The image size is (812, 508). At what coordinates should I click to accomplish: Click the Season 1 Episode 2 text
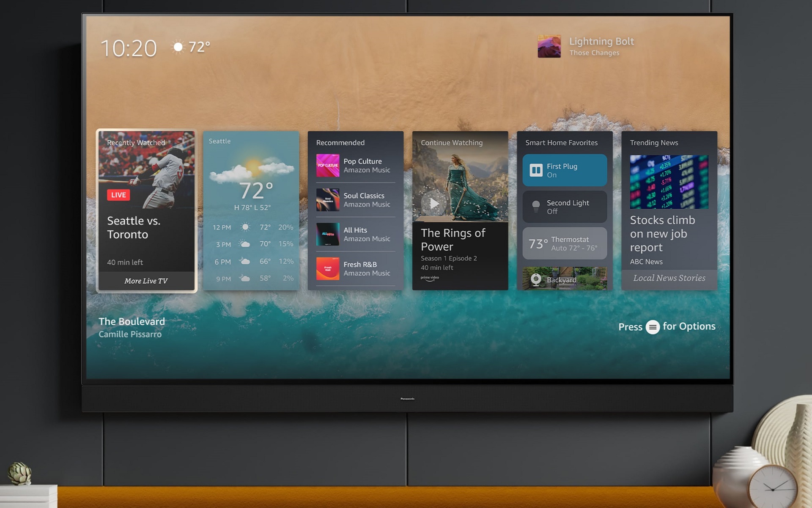pos(449,258)
